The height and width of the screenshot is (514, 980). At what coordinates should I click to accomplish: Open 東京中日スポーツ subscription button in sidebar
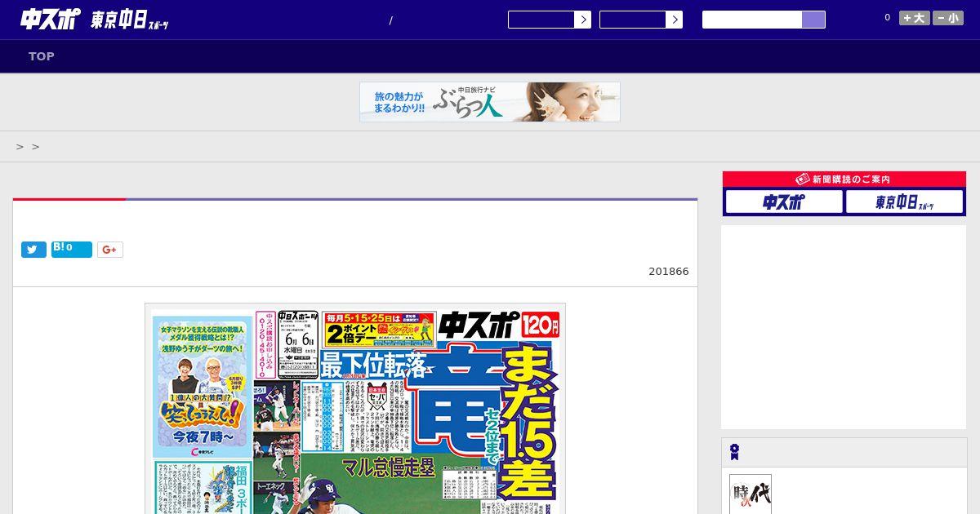point(904,202)
